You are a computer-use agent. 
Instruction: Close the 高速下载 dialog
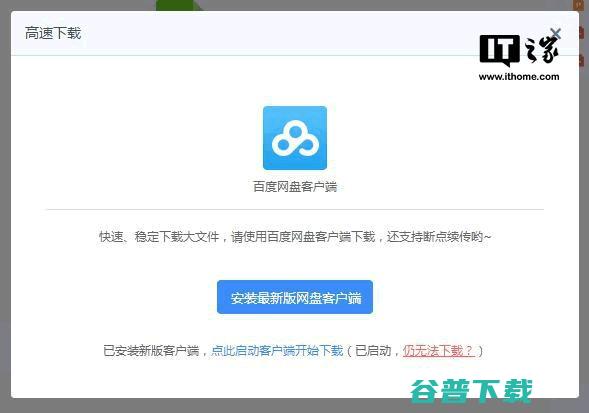tap(556, 33)
